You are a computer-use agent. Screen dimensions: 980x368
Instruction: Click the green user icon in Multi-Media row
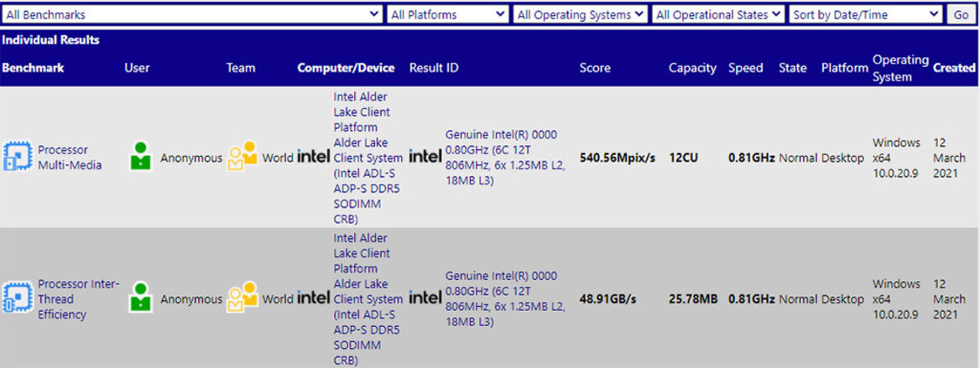click(x=141, y=156)
